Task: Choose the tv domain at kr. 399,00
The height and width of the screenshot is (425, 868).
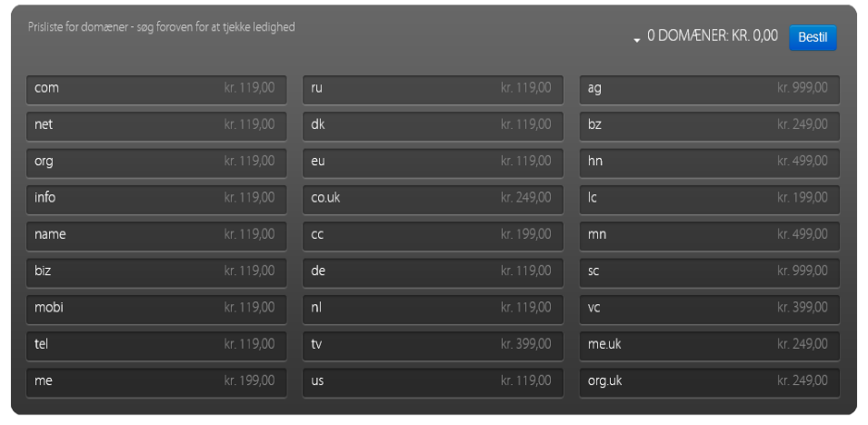Action: [433, 345]
